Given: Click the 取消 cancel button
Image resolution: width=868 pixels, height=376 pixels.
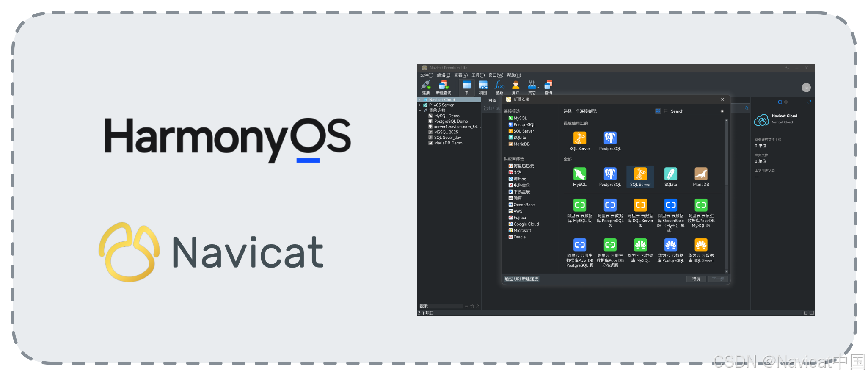Looking at the screenshot, I should coord(696,279).
